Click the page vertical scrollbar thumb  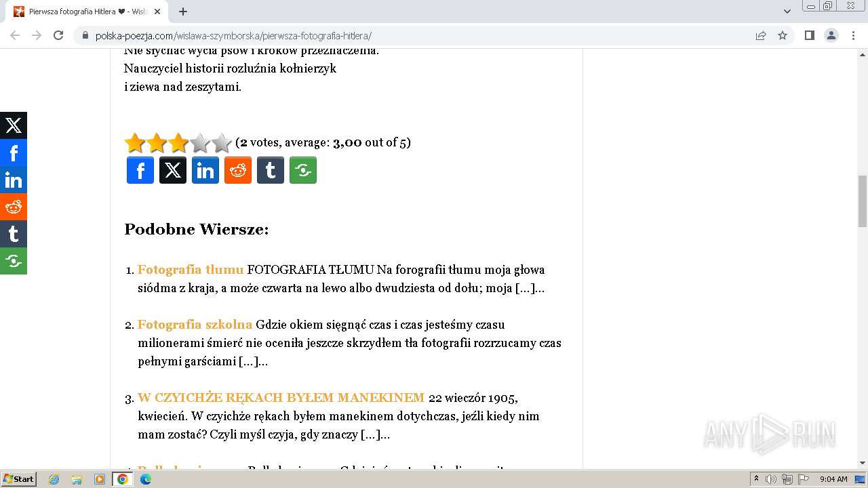point(863,201)
